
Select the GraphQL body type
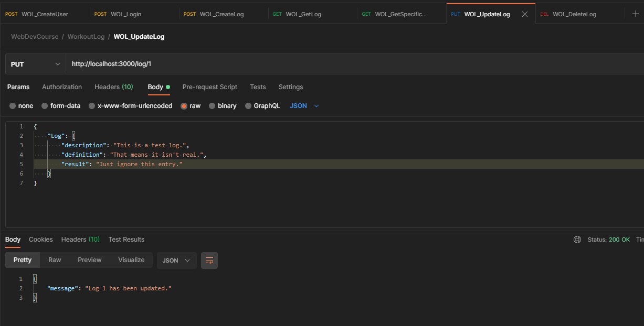(263, 106)
